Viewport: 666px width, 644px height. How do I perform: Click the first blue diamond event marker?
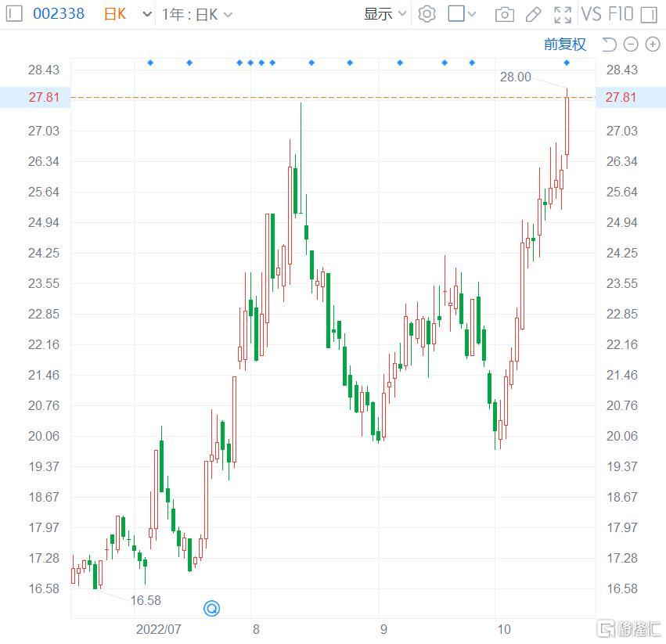click(x=150, y=63)
